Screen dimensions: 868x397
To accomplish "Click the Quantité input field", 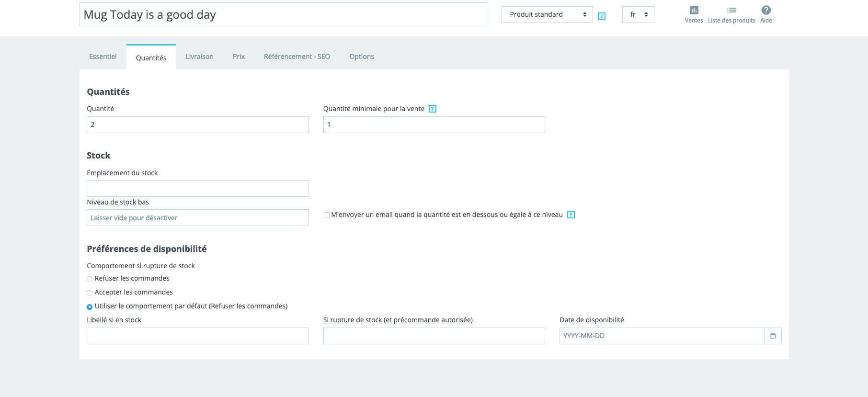I will point(197,125).
